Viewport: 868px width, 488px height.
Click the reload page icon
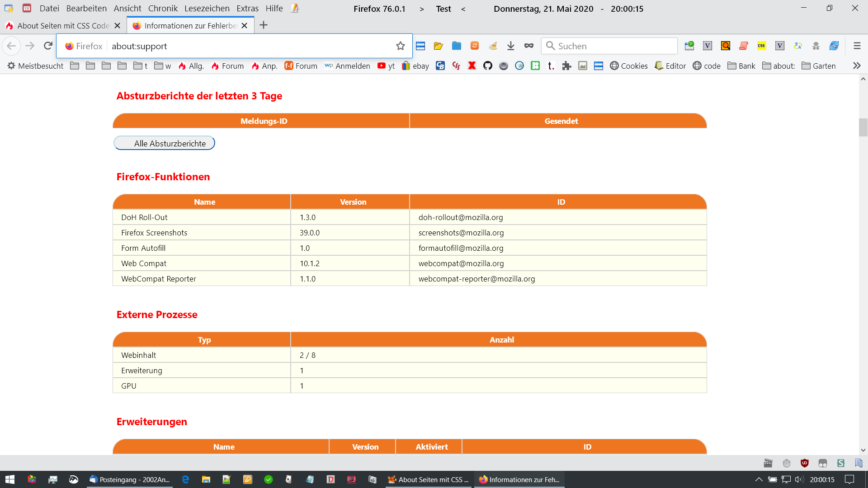48,46
